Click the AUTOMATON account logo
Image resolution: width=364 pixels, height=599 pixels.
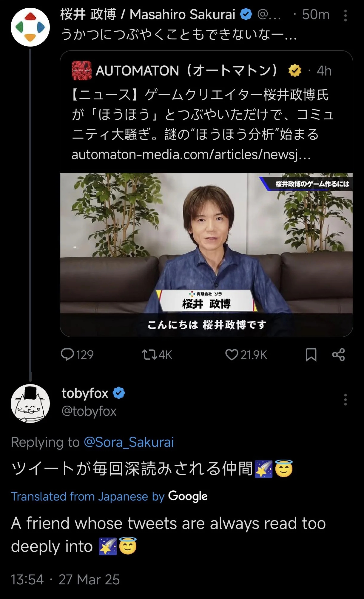(x=81, y=71)
